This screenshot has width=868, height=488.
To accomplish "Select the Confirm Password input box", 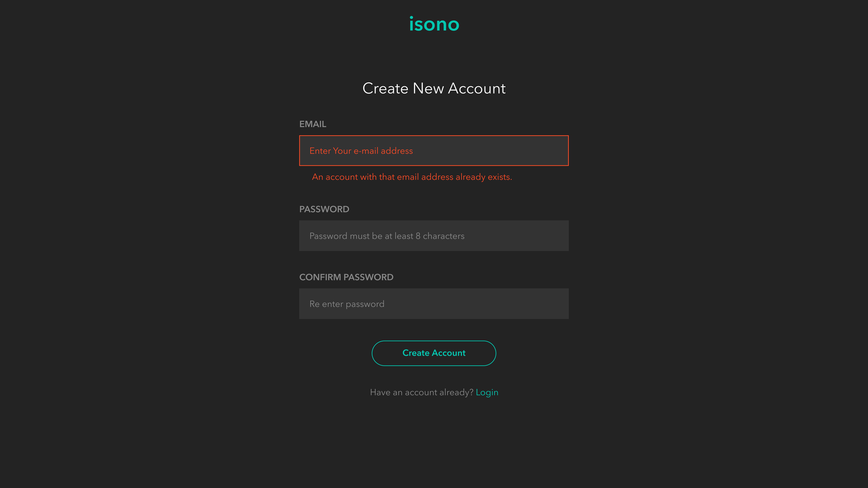I will tap(434, 304).
